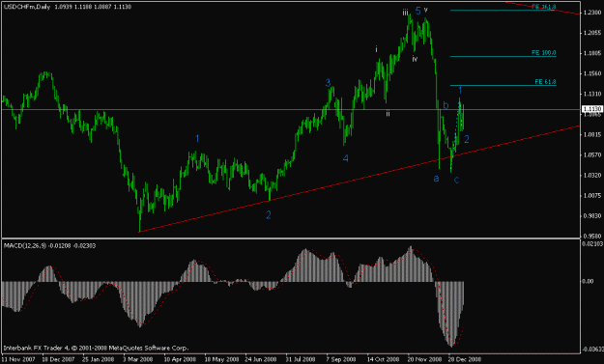The width and height of the screenshot is (604, 364).
Task: Select the white sub-wave ii label
Action: tap(388, 114)
